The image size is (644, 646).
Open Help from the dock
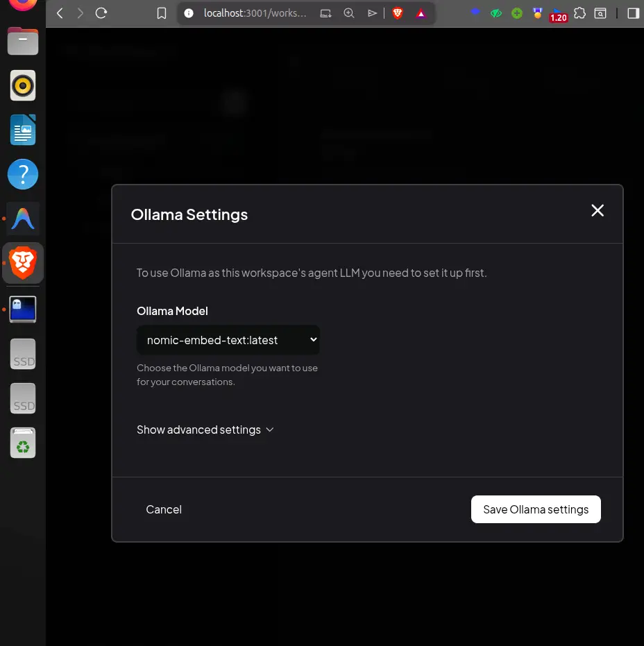23,174
